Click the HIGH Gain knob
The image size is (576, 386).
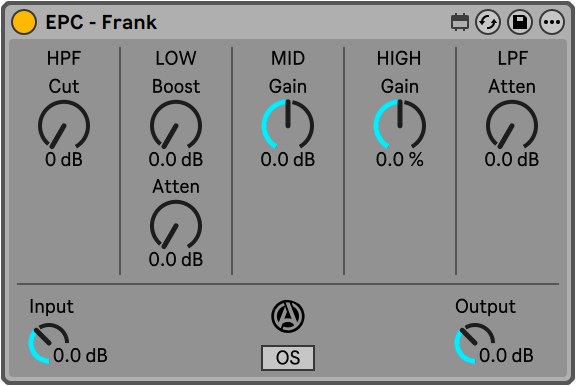(400, 125)
